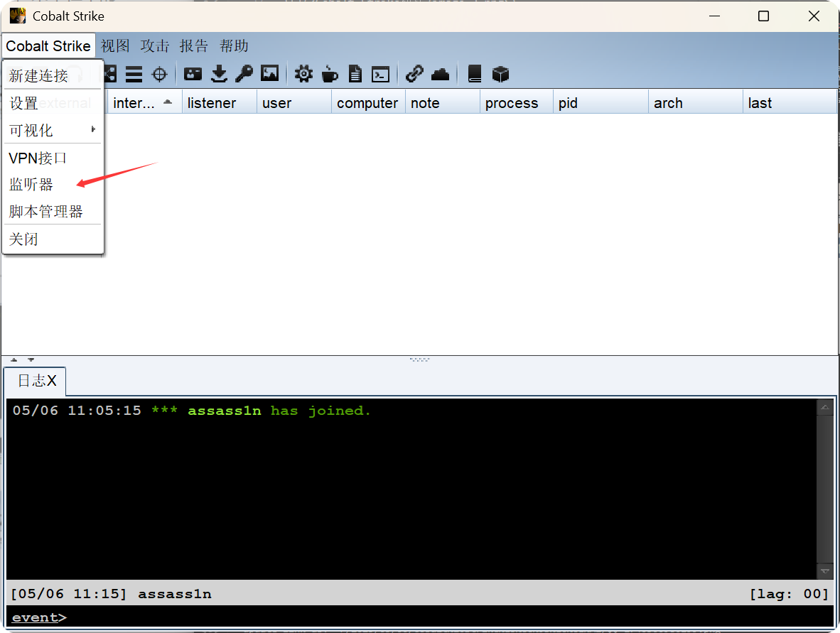
Task: Sort by the pid column
Action: 601,103
